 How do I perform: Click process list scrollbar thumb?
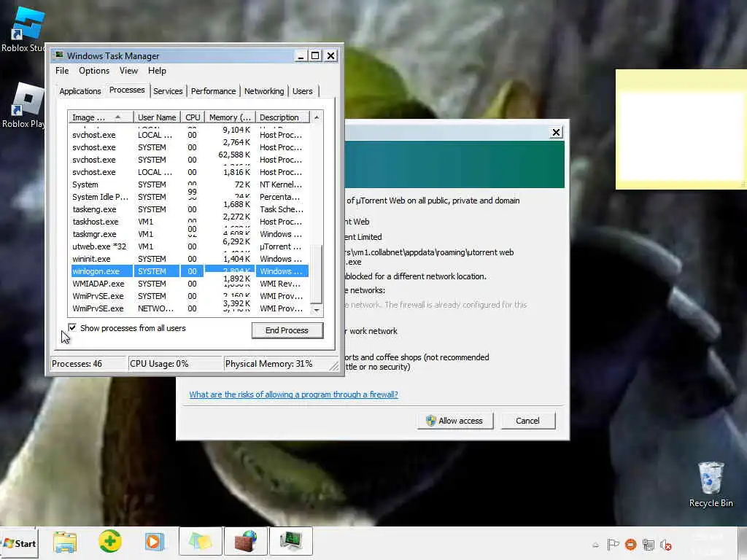(317, 274)
